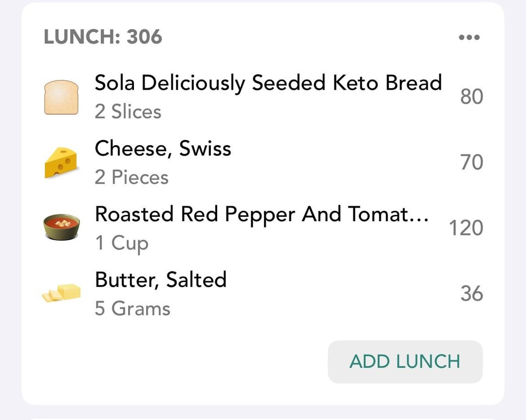This screenshot has height=420, width=526.
Task: Select the 120 calorie value for soup
Action: pyautogui.click(x=466, y=228)
